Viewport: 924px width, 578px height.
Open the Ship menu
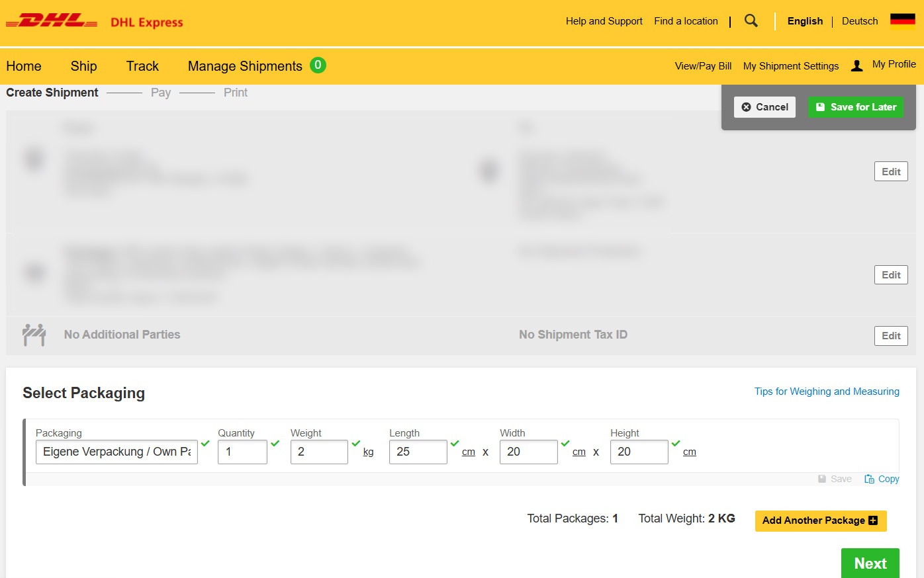pos(84,66)
